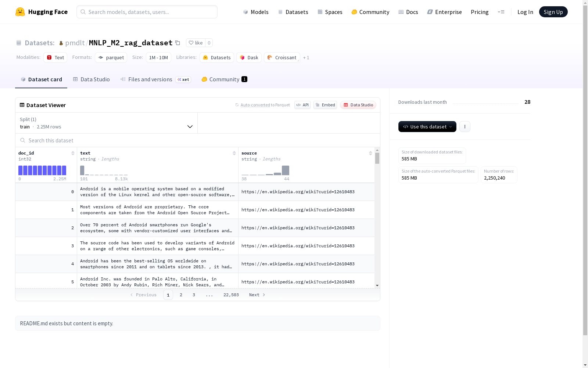Open the Community tab
The width and height of the screenshot is (588, 368).
coord(224,79)
